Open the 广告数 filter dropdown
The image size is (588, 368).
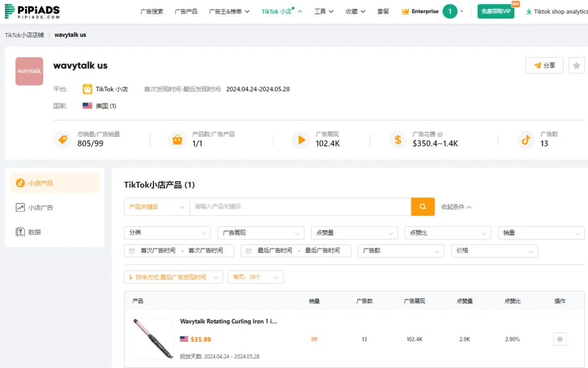(x=401, y=250)
